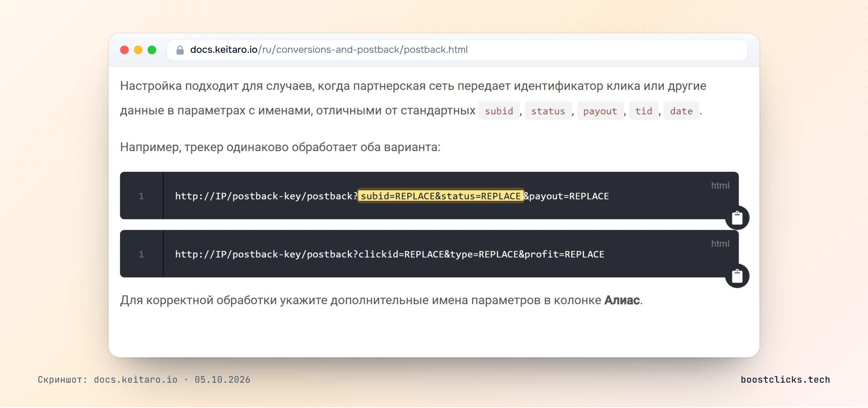Click the yellow minimize window dot
Screen dimensions: 868x408
click(x=138, y=50)
